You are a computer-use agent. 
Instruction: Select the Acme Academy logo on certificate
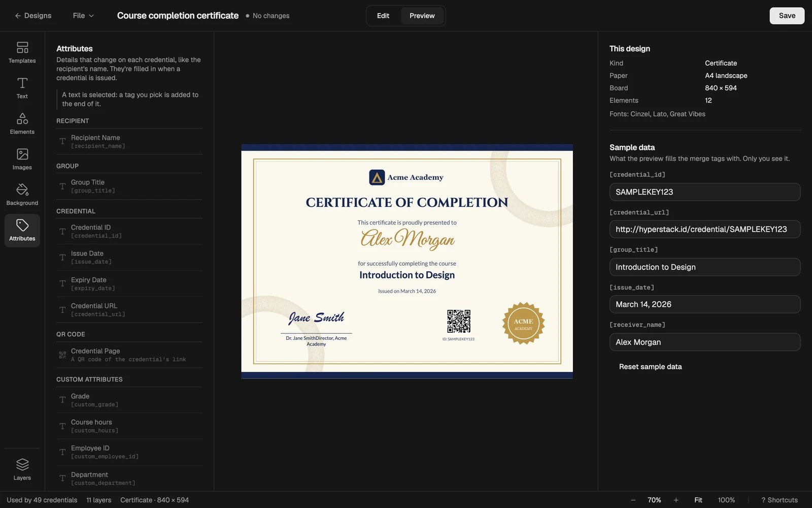tap(406, 177)
